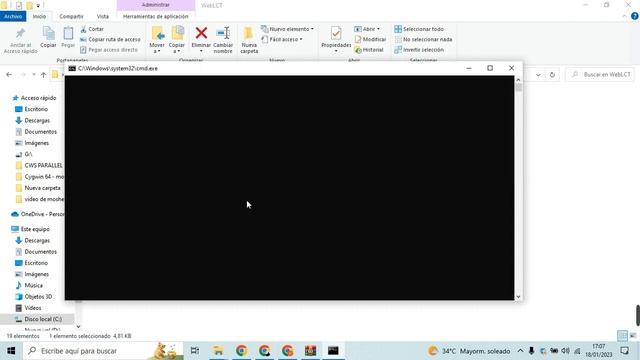Screen dimensions: 640x360
Task: Open Task View on the taskbar
Action: coord(195,351)
